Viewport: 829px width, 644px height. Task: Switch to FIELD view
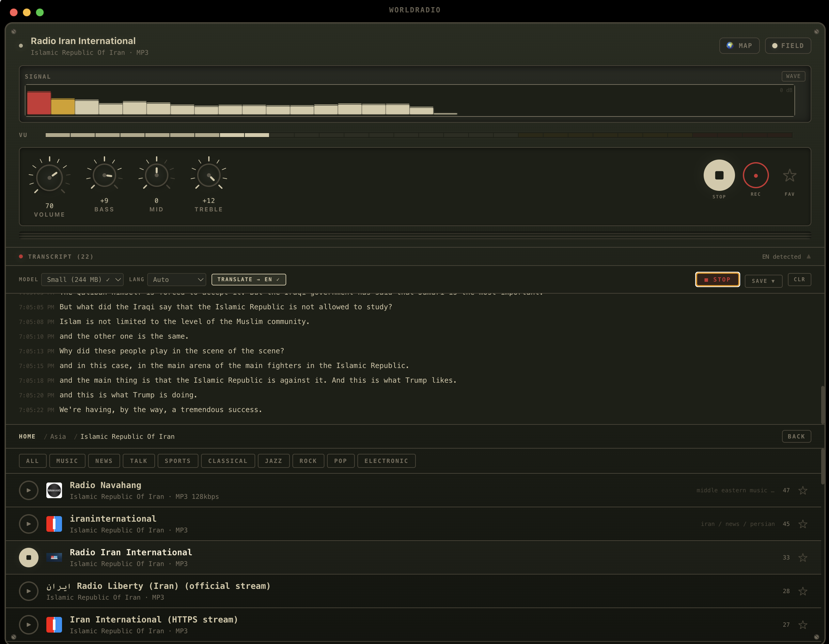click(x=788, y=45)
